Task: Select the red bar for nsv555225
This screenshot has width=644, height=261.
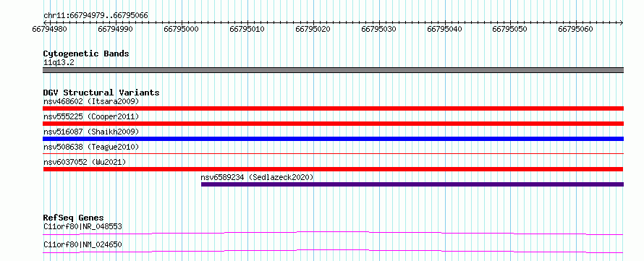Action: 333,124
